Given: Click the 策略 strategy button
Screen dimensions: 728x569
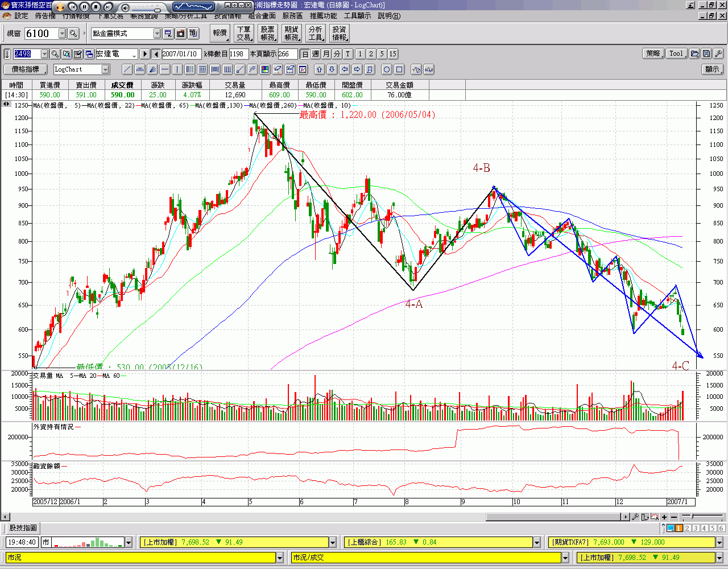Looking at the screenshot, I should pos(653,53).
